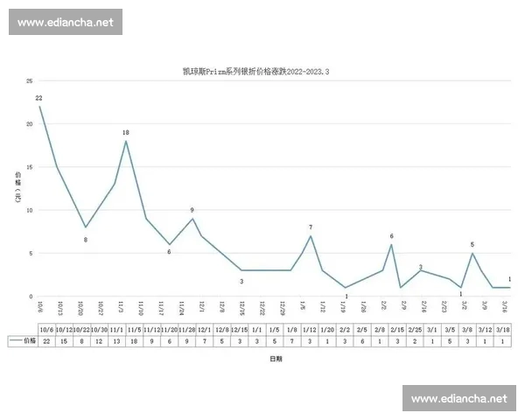
Task: Click table value 13 under 11/1
Action: point(116,341)
